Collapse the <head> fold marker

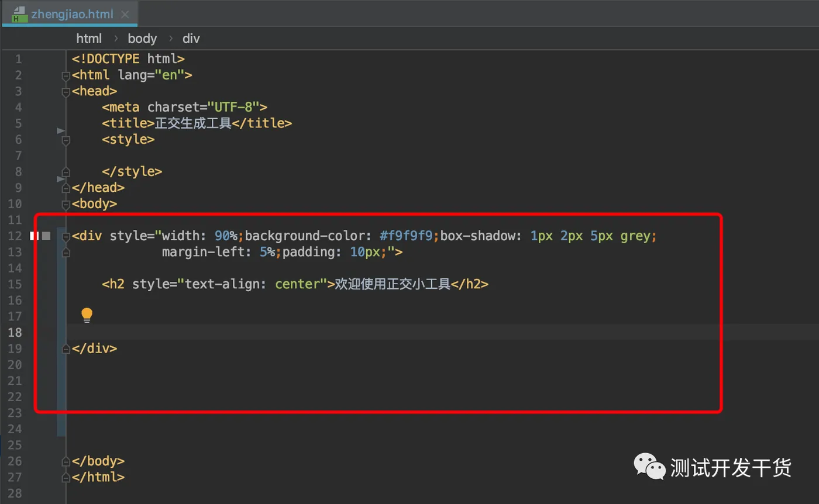coord(66,92)
